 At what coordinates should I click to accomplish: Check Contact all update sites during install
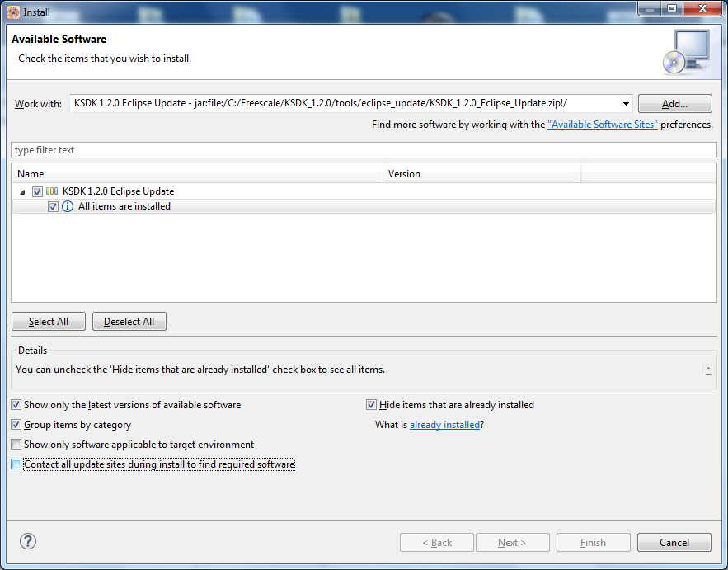[x=16, y=464]
